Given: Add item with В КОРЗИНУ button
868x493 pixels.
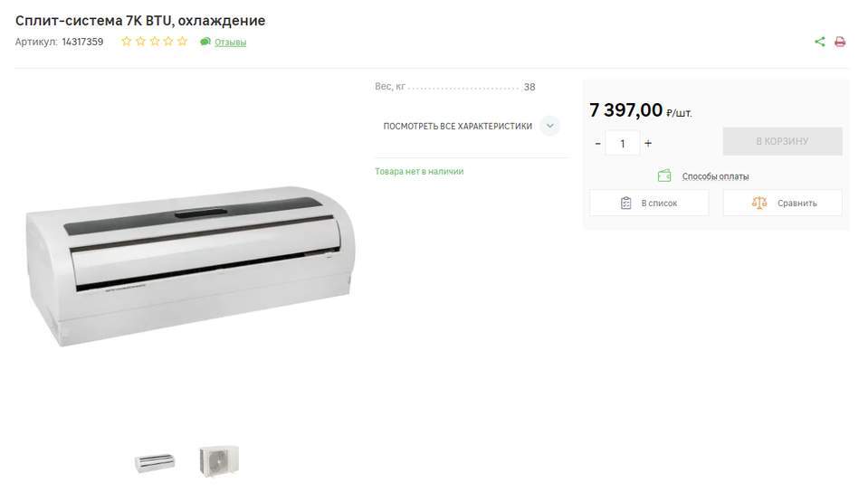Looking at the screenshot, I should coord(782,141).
